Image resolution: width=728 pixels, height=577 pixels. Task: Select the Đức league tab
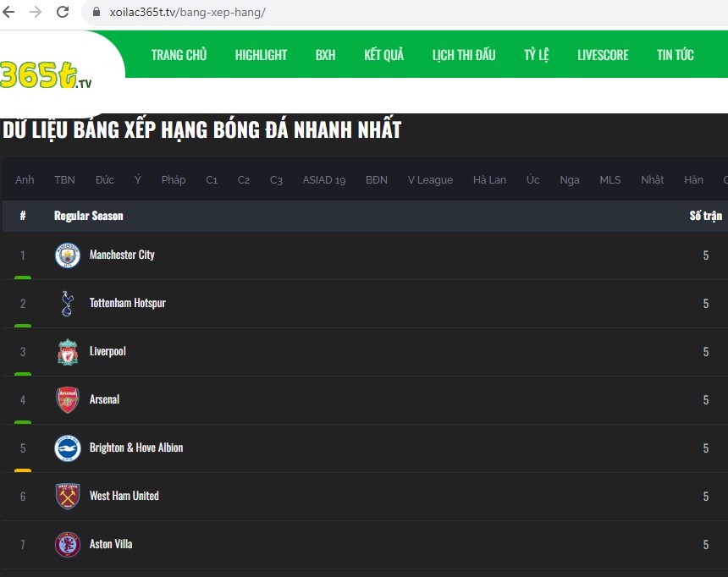(105, 179)
